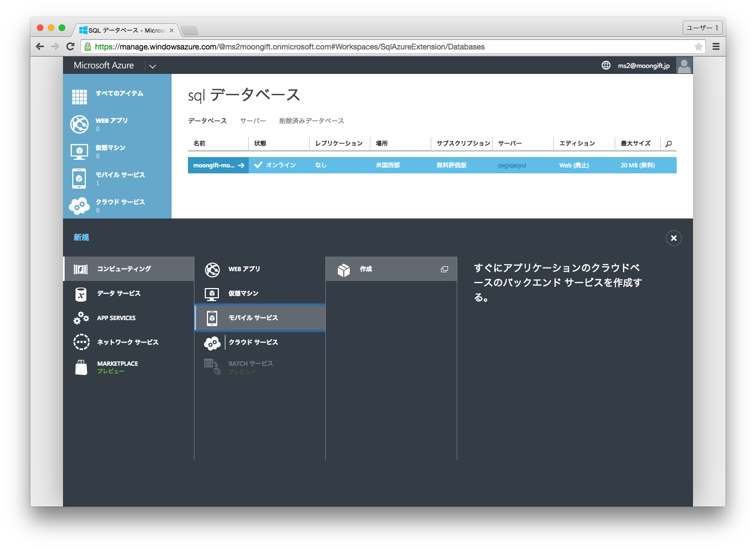Select データ サービス in the new menu
The height and width of the screenshot is (550, 756).
tap(118, 293)
